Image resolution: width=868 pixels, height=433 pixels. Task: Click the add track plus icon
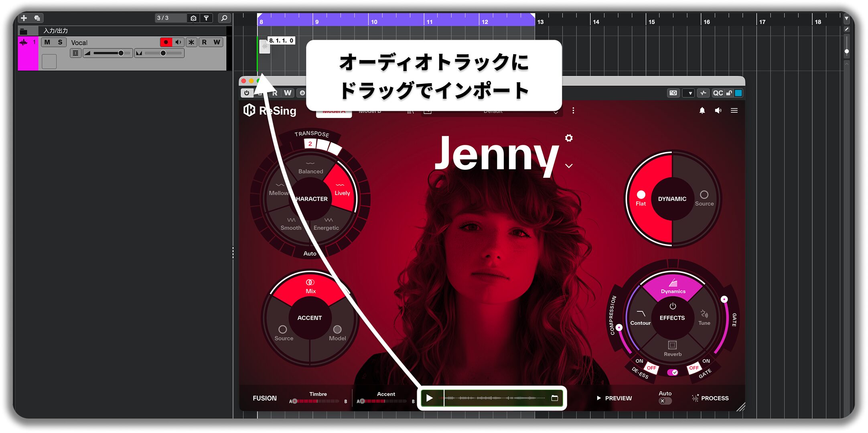(24, 18)
